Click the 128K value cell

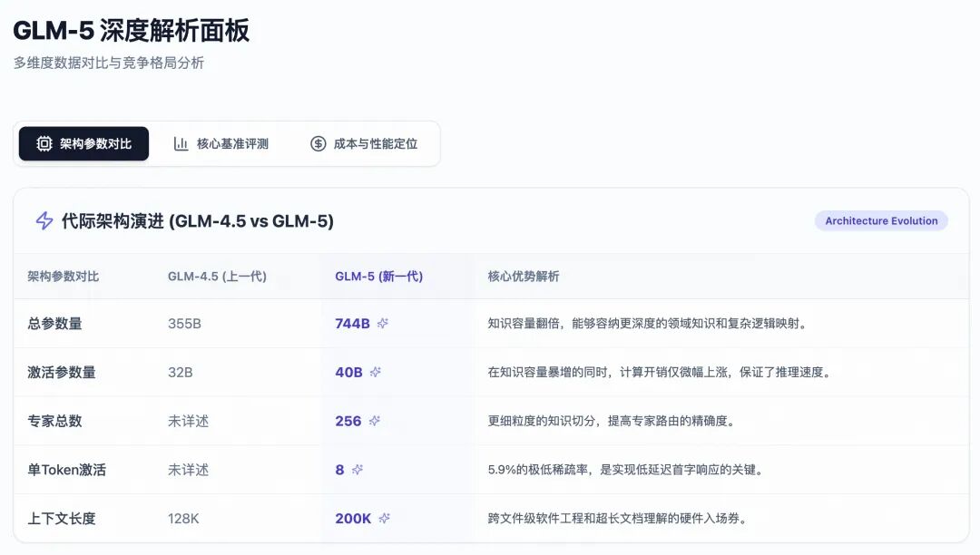tap(183, 518)
